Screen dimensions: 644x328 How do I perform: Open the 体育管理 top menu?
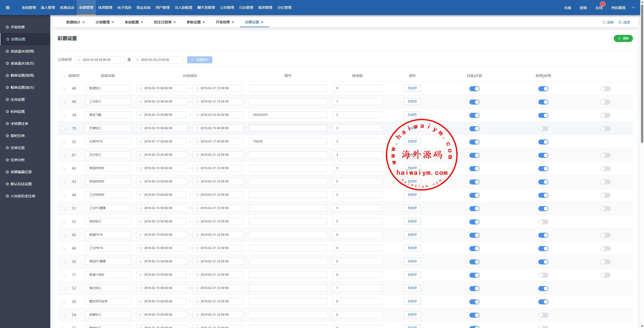pyautogui.click(x=105, y=8)
